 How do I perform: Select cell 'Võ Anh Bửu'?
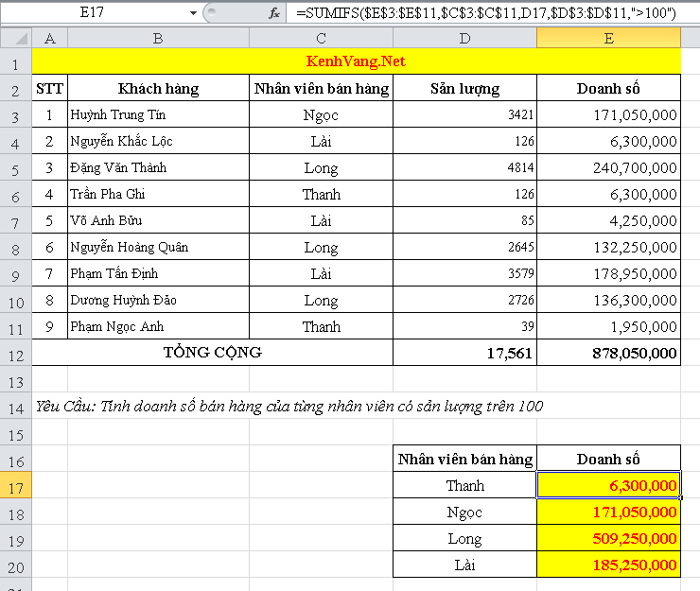coord(158,220)
